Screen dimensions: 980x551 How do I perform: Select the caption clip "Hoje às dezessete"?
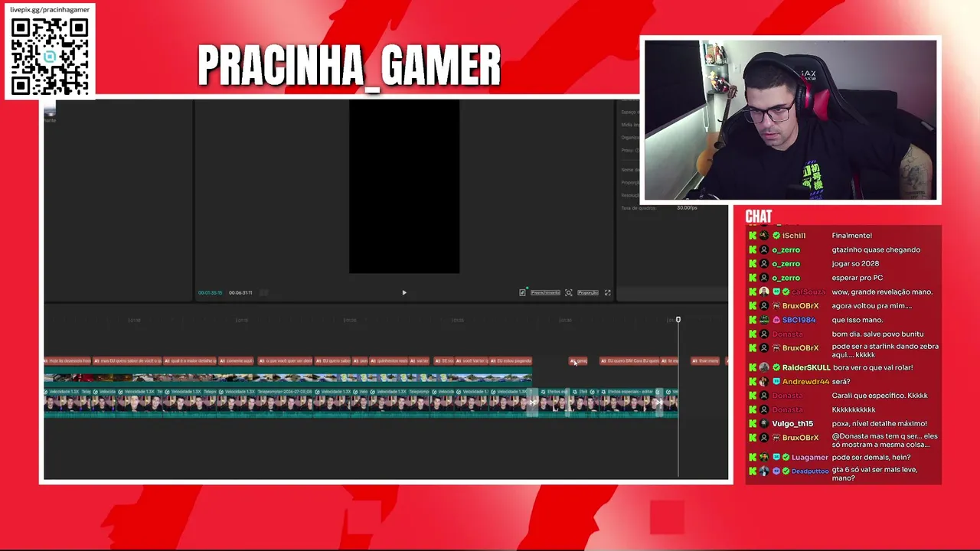click(x=67, y=360)
